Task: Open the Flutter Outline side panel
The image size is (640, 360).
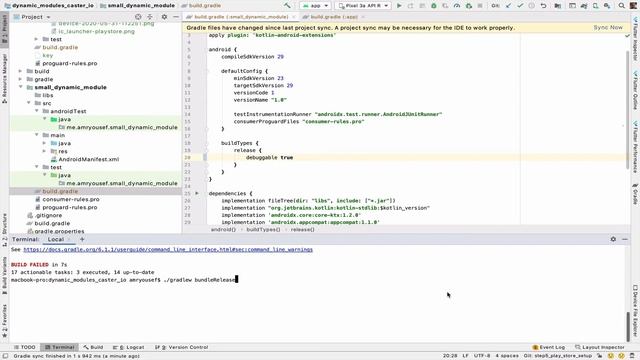Action: pyautogui.click(x=635, y=90)
